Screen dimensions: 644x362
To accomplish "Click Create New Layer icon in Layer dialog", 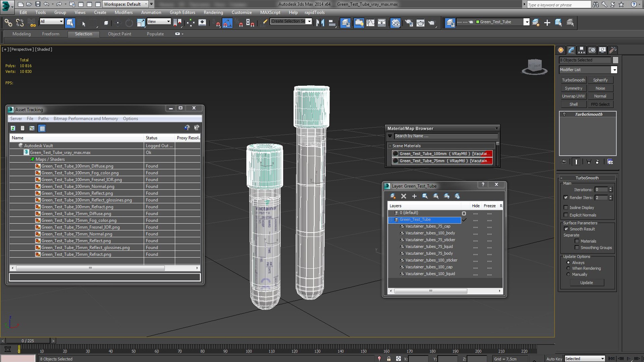I will tap(393, 196).
